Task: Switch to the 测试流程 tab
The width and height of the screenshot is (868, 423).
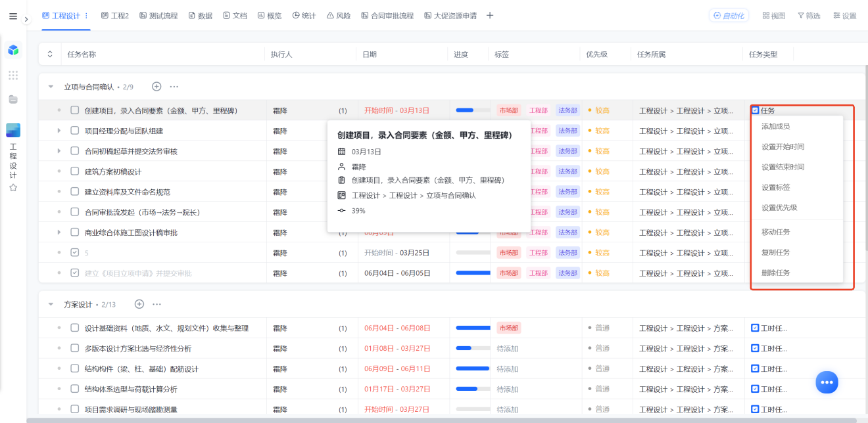Action: coord(158,16)
